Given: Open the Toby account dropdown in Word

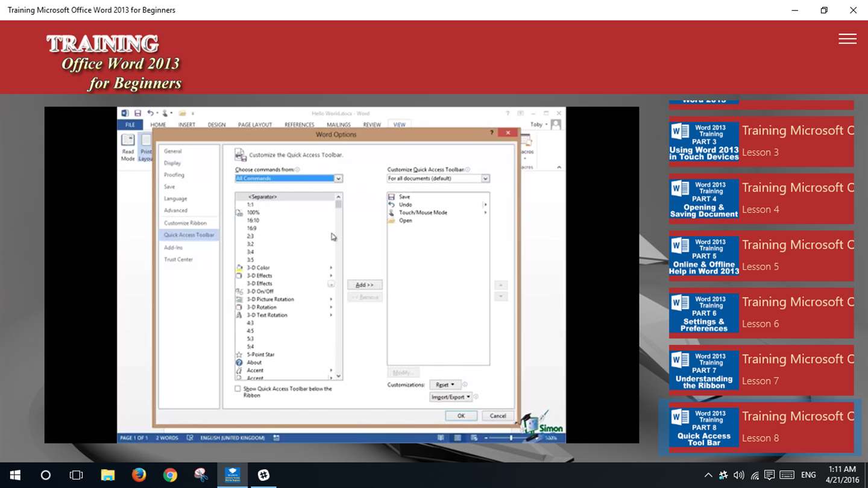Looking at the screenshot, I should pyautogui.click(x=539, y=125).
